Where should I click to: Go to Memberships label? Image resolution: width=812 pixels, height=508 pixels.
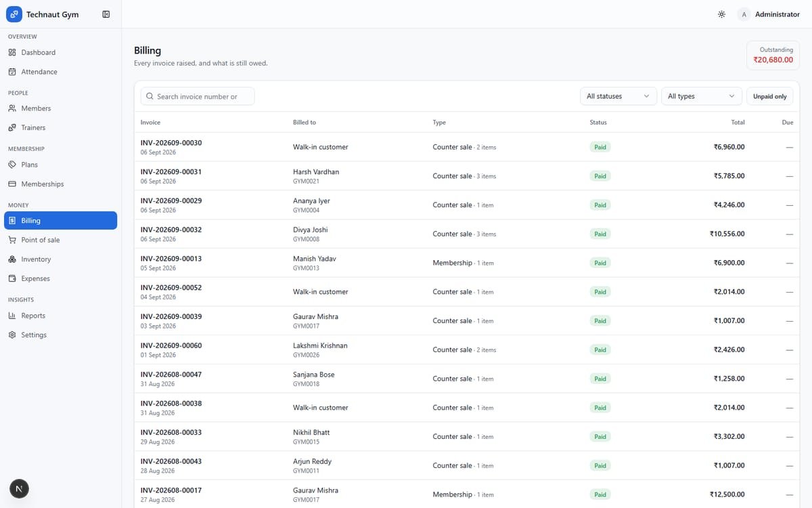click(43, 184)
